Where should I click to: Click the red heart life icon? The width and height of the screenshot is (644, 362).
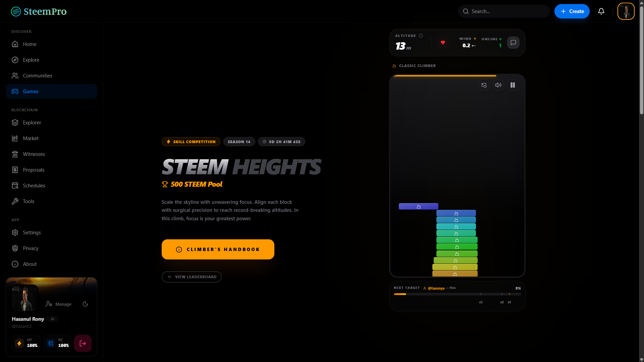pos(443,43)
